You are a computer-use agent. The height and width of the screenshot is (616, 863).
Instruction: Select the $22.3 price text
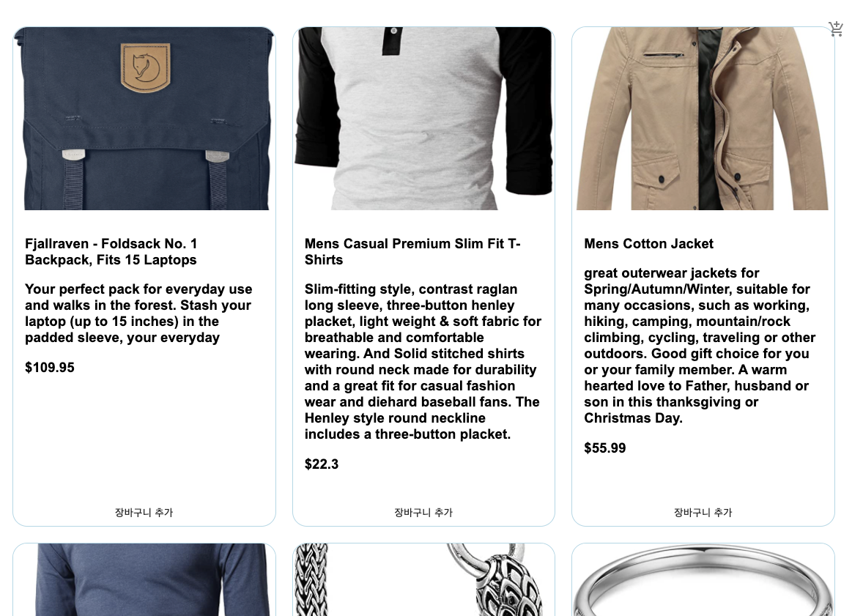click(x=322, y=464)
